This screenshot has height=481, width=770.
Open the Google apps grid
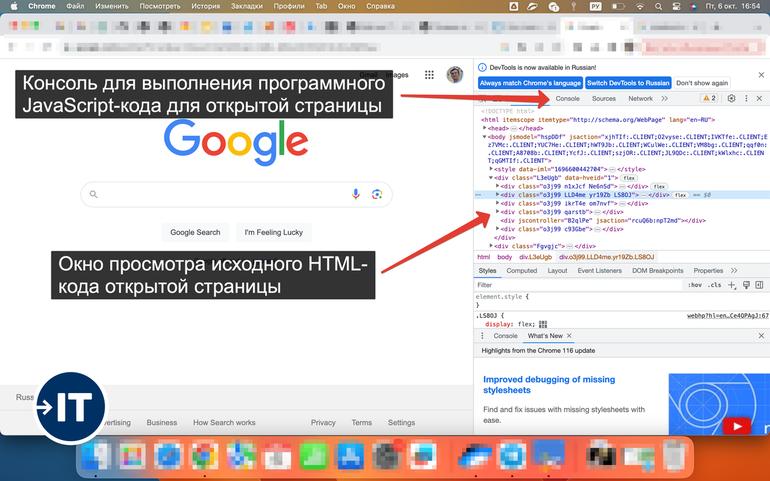[x=429, y=75]
